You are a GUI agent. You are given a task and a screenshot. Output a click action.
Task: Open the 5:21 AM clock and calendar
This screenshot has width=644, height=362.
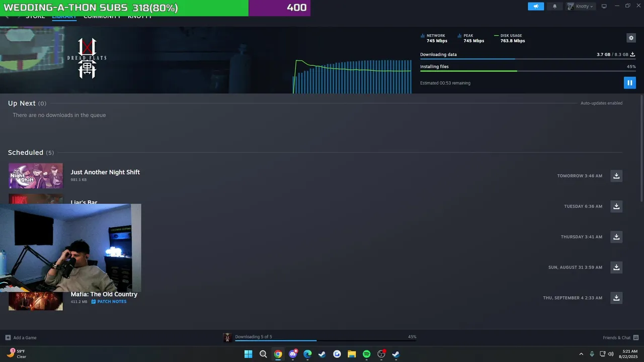click(629, 354)
